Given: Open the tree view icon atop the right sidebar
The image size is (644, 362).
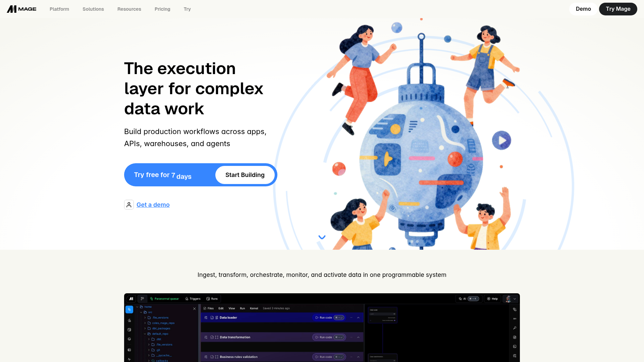Looking at the screenshot, I should pos(515,310).
